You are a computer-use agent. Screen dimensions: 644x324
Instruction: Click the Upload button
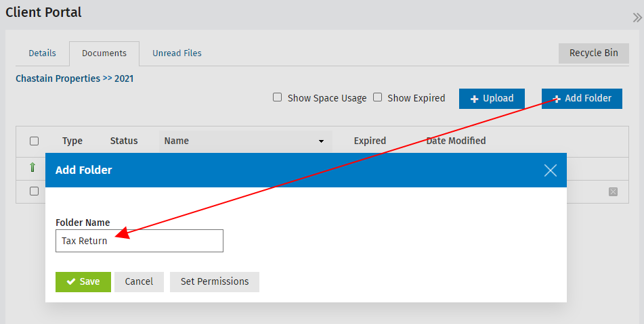pos(492,99)
